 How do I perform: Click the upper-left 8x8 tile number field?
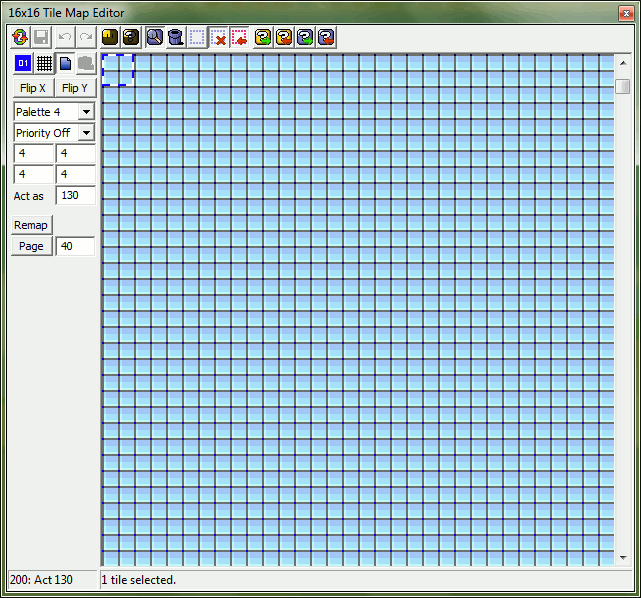pyautogui.click(x=34, y=154)
